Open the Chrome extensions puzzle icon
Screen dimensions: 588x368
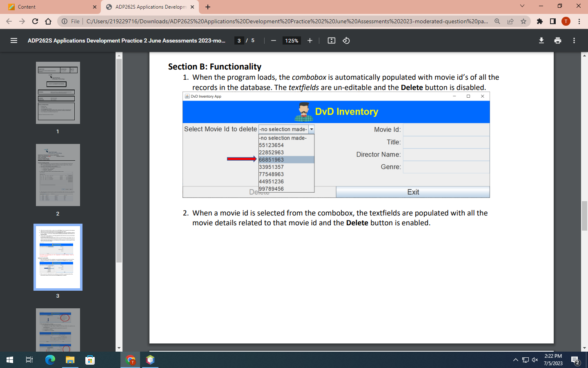coord(539,20)
